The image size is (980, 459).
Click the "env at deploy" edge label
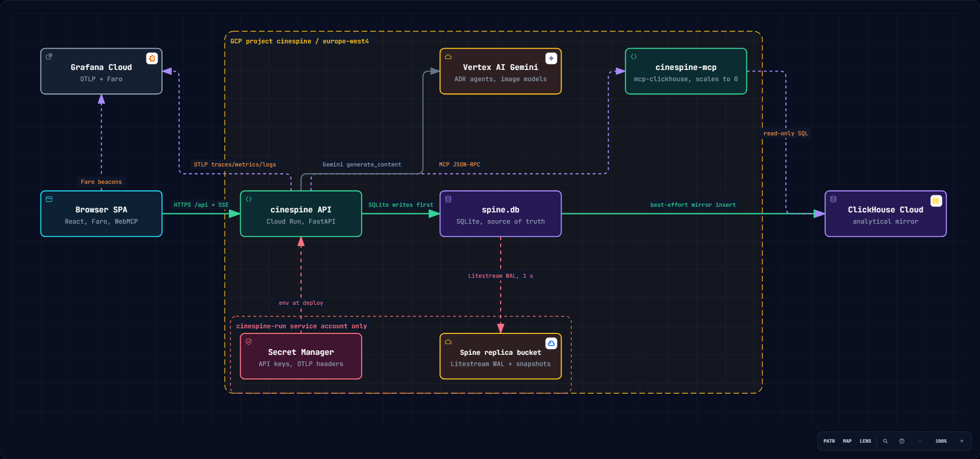(x=301, y=303)
